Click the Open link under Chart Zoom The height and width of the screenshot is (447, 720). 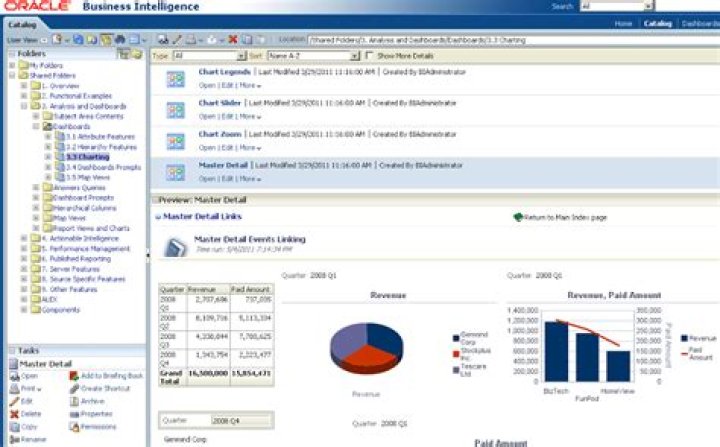coord(207,148)
